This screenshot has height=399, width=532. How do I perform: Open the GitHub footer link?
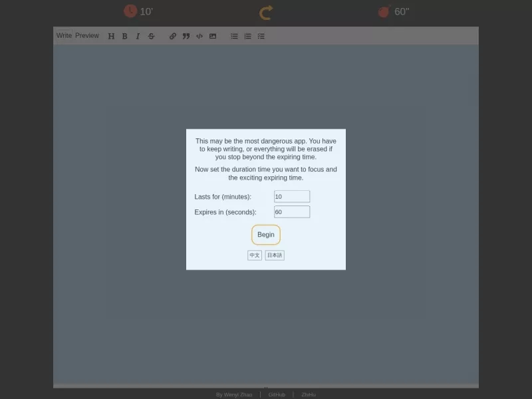277,394
